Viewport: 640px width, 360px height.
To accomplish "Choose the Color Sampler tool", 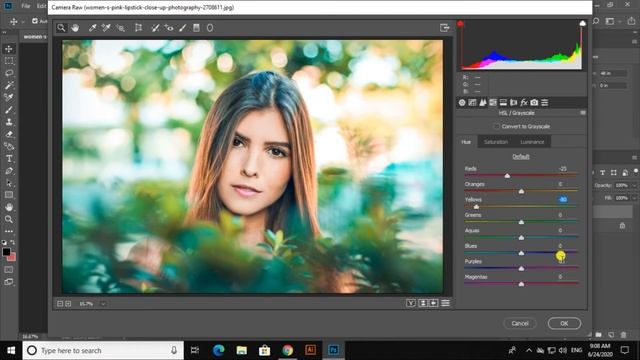I will 106,28.
